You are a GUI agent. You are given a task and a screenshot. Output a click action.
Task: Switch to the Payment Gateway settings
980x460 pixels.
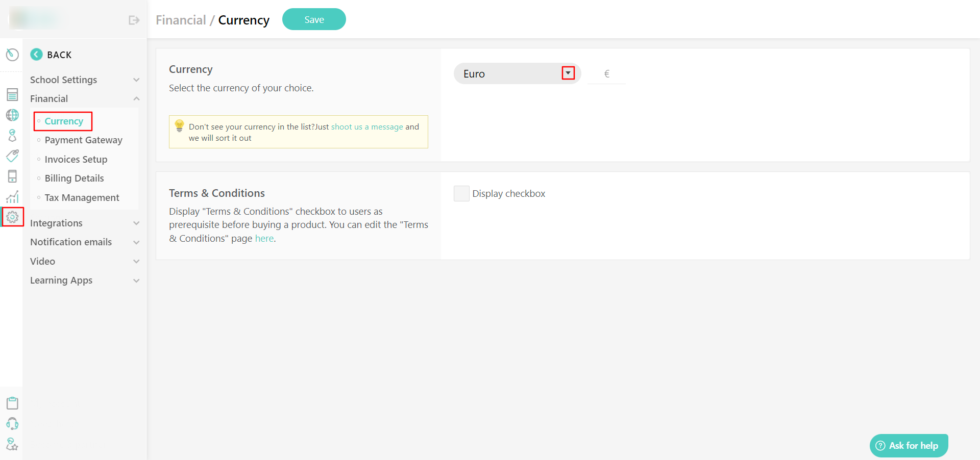[x=83, y=140]
